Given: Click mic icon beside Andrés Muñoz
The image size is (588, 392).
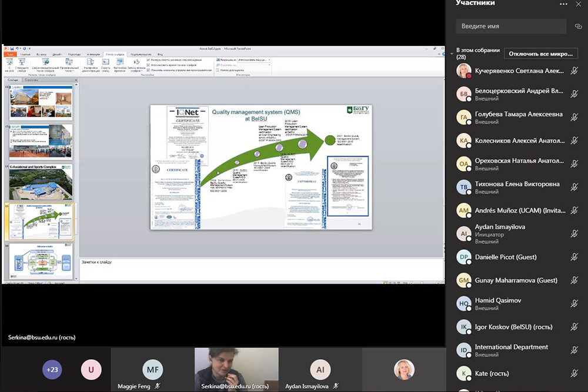Looking at the screenshot, I should [574, 210].
